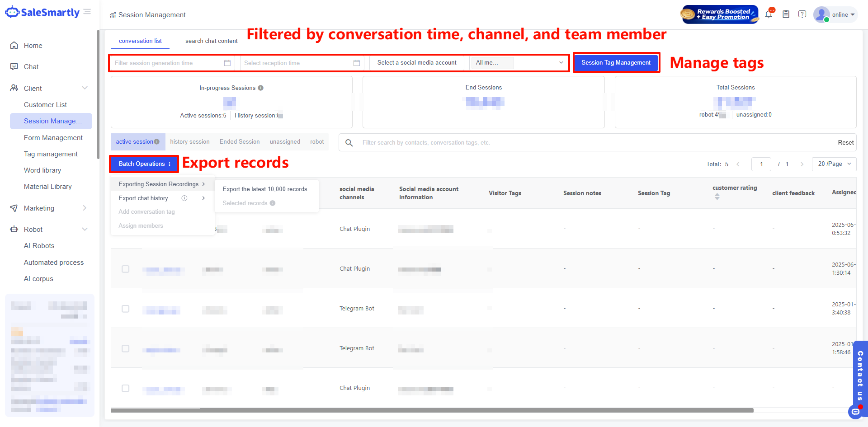Open the notifications bell

coord(769,14)
